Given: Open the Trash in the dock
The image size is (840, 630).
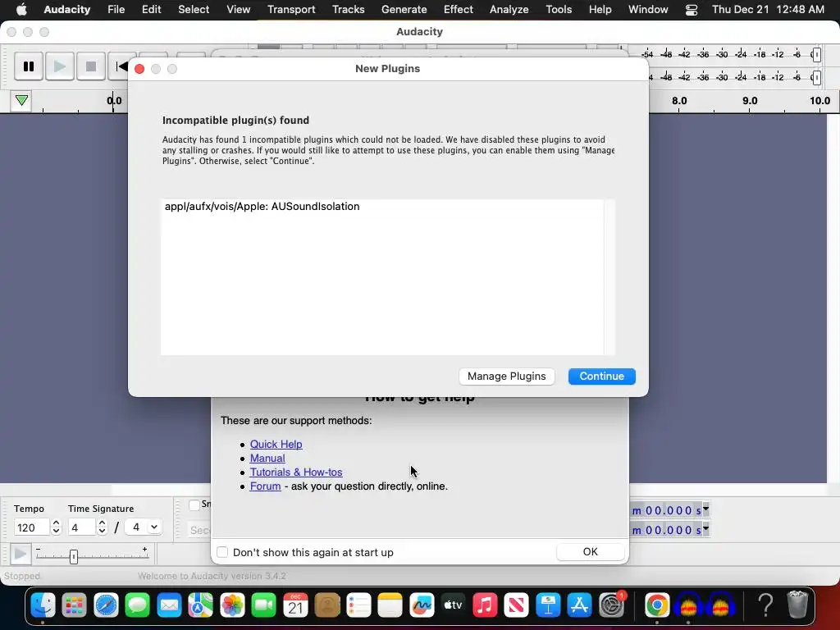Looking at the screenshot, I should pos(797,606).
